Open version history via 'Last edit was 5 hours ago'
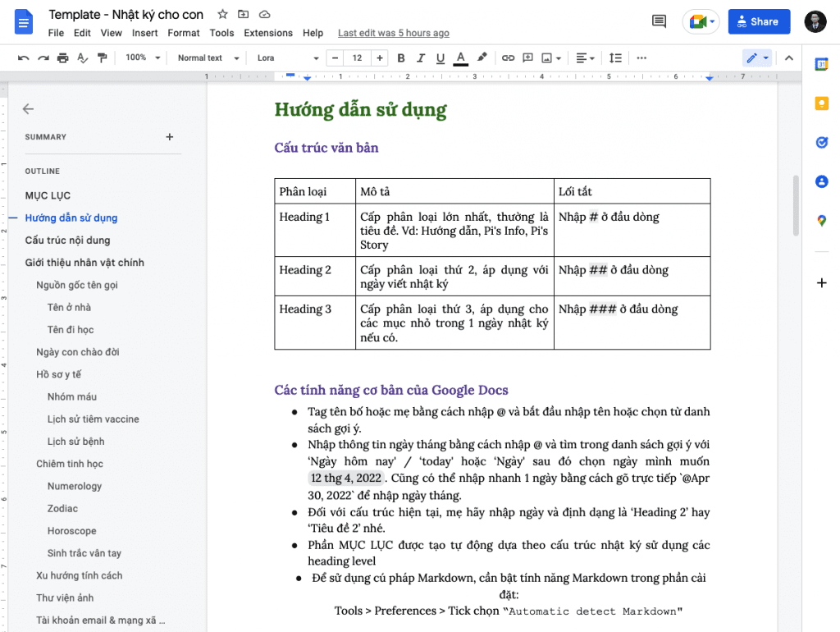This screenshot has width=840, height=632. point(393,33)
